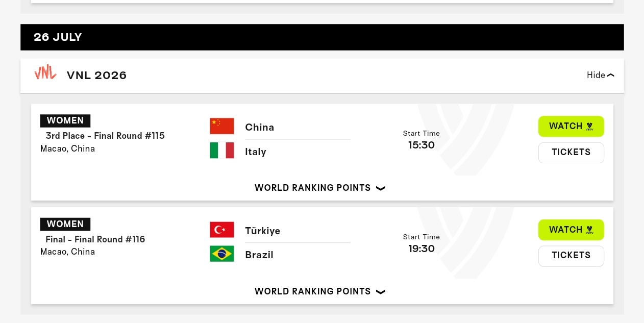644x323 pixels.
Task: Expand World Ranking Points for China vs Italy
Action: click(320, 188)
